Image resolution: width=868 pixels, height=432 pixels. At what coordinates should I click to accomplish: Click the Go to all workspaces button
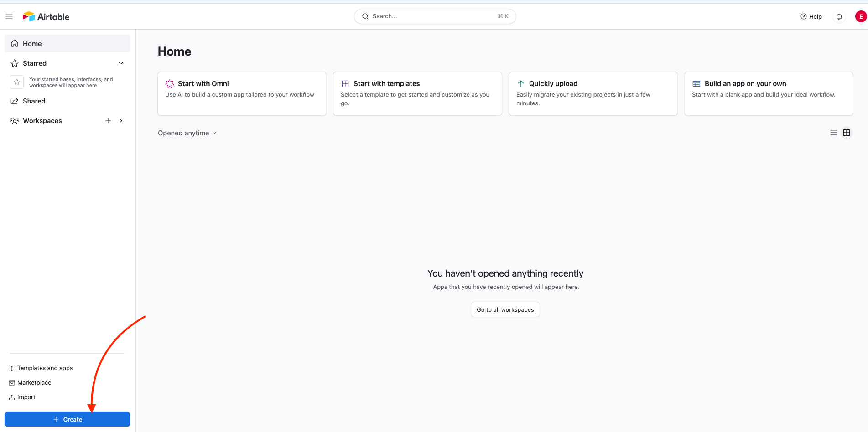coord(505,309)
